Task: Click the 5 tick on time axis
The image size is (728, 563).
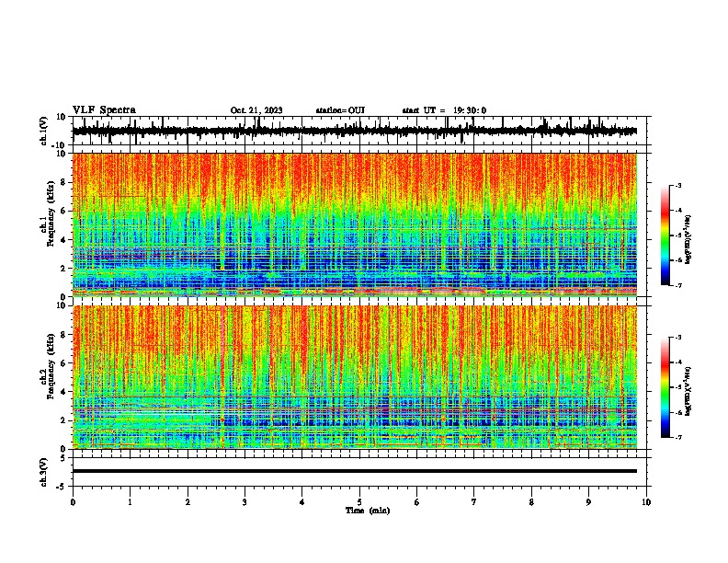Action: [359, 502]
